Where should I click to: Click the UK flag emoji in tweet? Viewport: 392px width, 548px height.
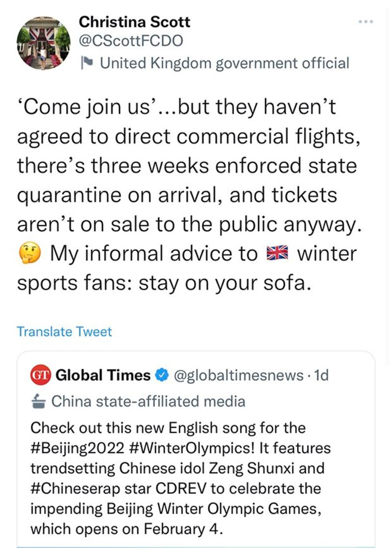coord(277,253)
